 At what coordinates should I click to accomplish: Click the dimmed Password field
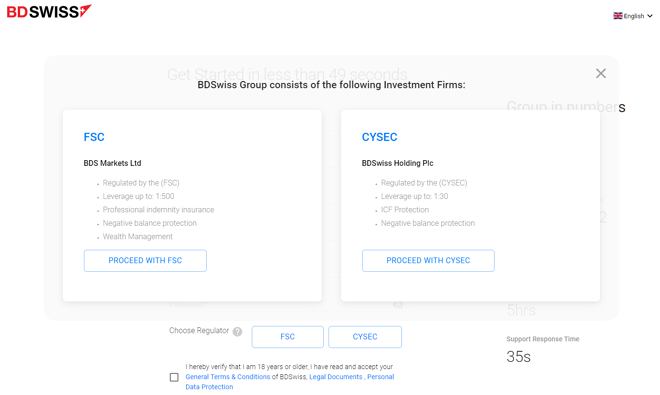click(286, 304)
